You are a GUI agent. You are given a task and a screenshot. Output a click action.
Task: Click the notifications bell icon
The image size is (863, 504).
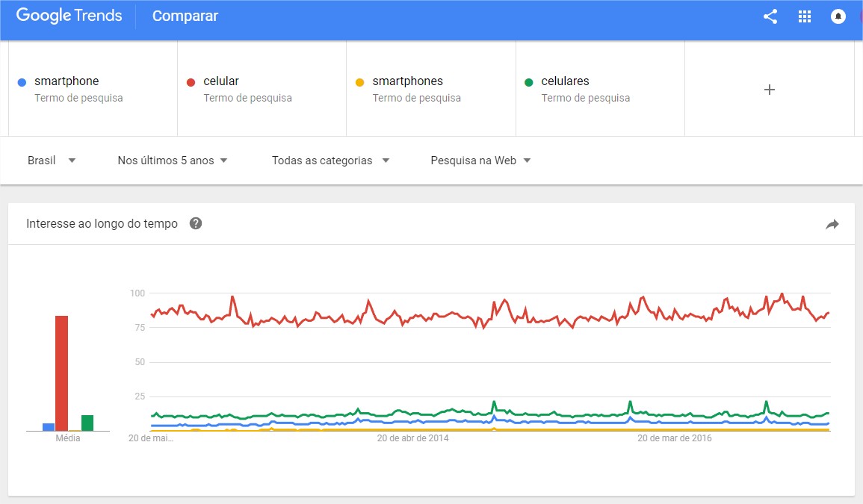838,16
